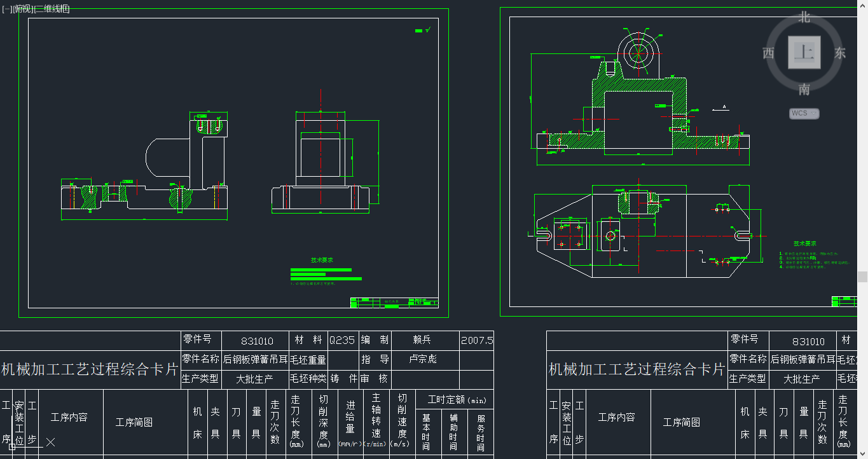Click the 后钢板弹簧吊耳 part name text
The image size is (868, 459).
pyautogui.click(x=254, y=359)
